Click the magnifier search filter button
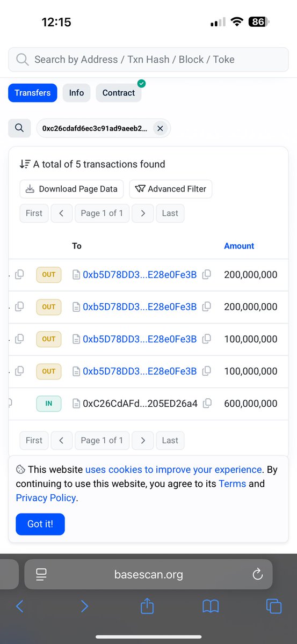297x644 pixels. [x=19, y=128]
